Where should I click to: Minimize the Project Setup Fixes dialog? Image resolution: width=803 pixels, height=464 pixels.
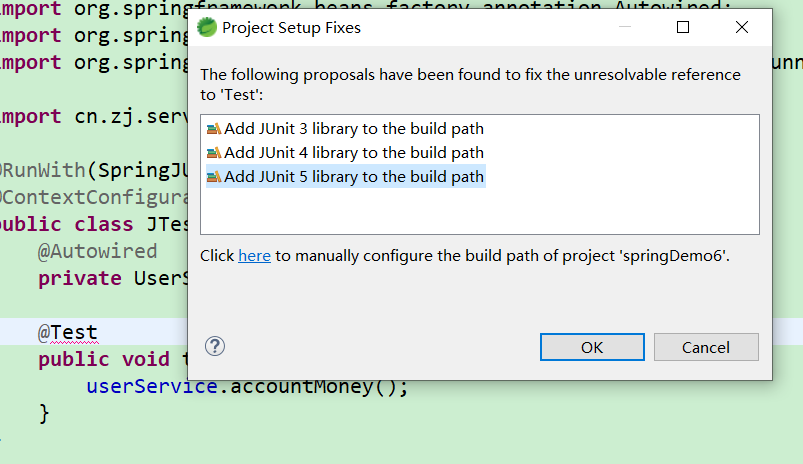pos(627,28)
